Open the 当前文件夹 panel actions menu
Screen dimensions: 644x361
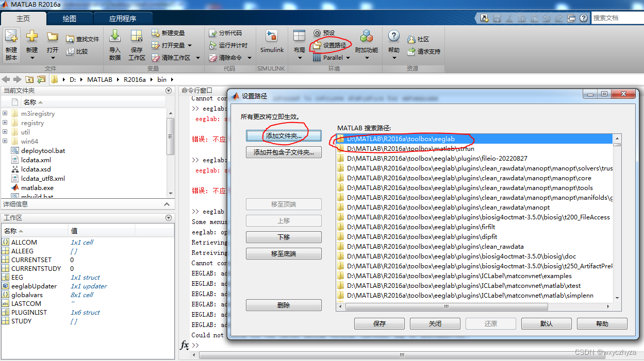pos(169,91)
